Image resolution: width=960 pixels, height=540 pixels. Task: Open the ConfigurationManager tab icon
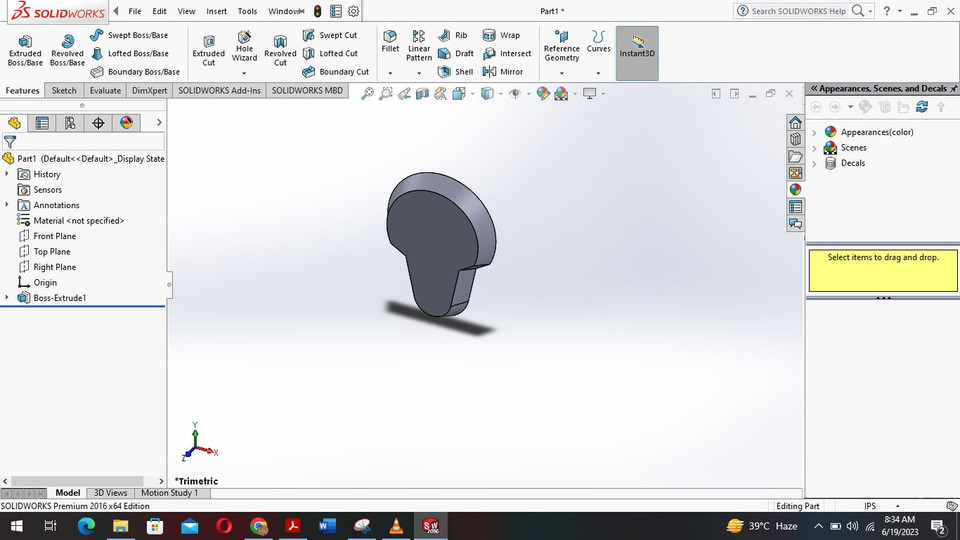(70, 123)
